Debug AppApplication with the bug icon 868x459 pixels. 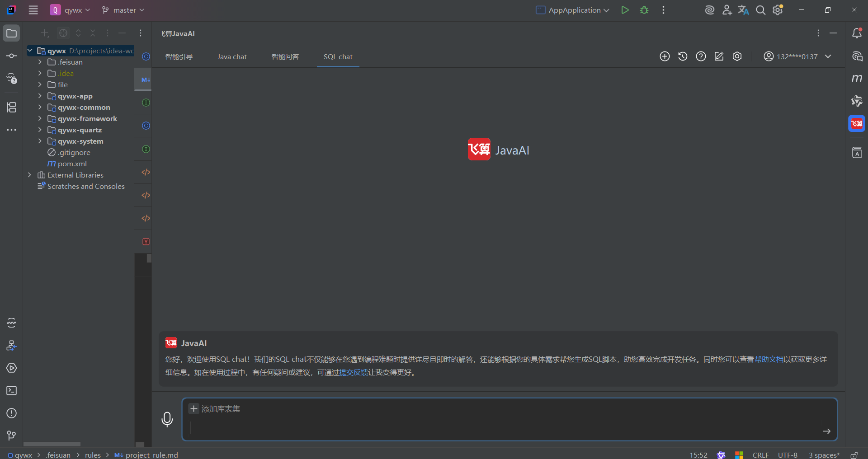click(x=644, y=10)
